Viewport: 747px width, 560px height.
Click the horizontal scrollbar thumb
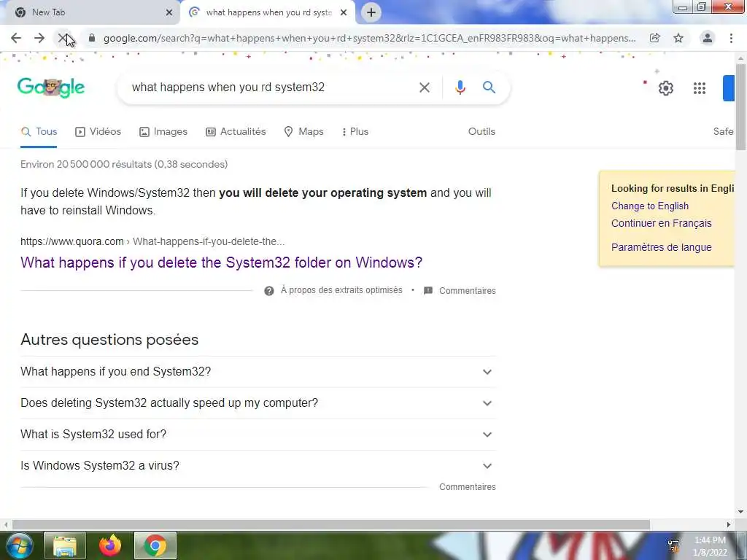(x=330, y=525)
